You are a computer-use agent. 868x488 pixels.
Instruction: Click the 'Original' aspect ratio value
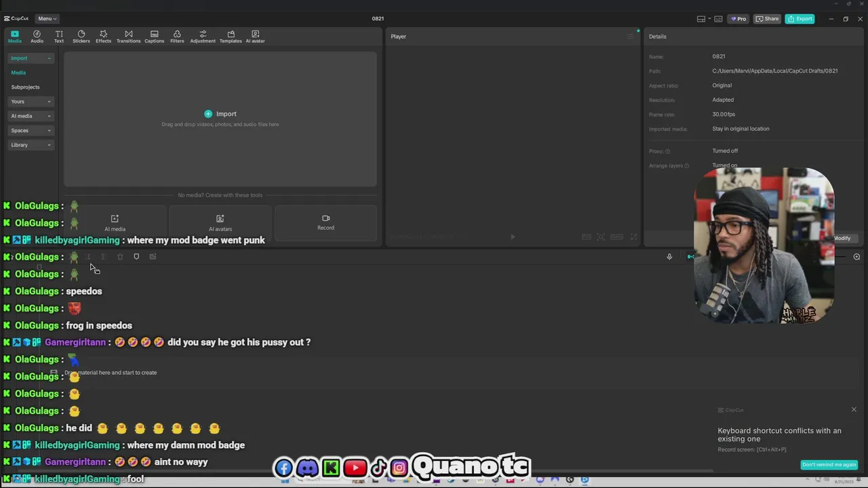click(722, 85)
